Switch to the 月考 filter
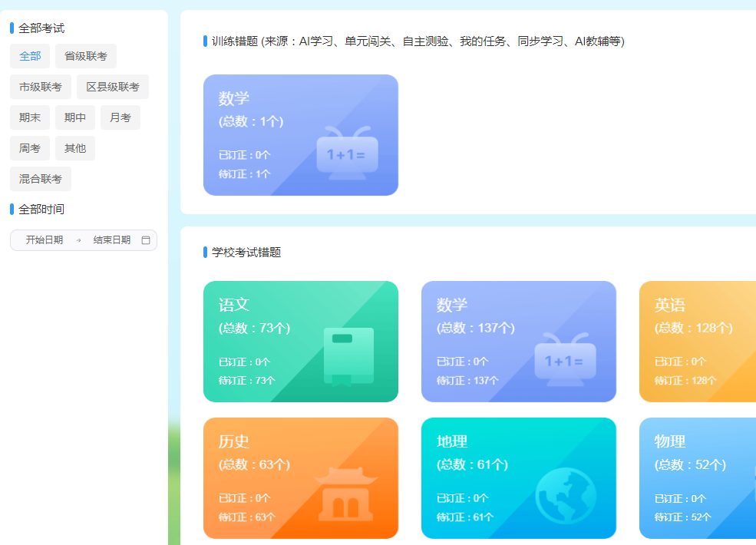756x545 pixels. pyautogui.click(x=120, y=117)
